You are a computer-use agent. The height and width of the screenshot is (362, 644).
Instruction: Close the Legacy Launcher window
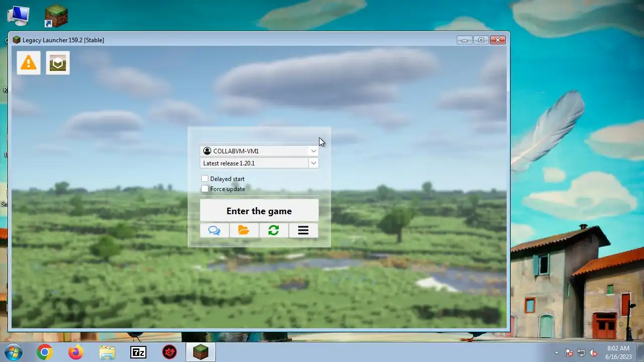498,40
